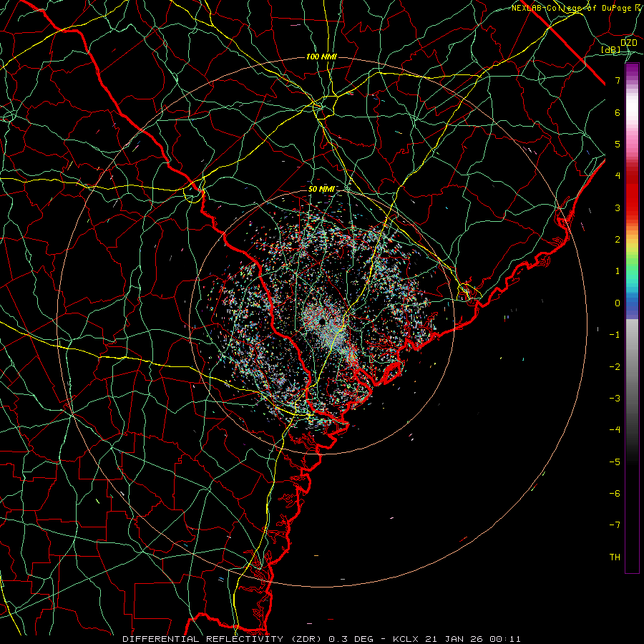Click the DZD product label above the color bar
Screen dimensions: 644x644
(628, 42)
